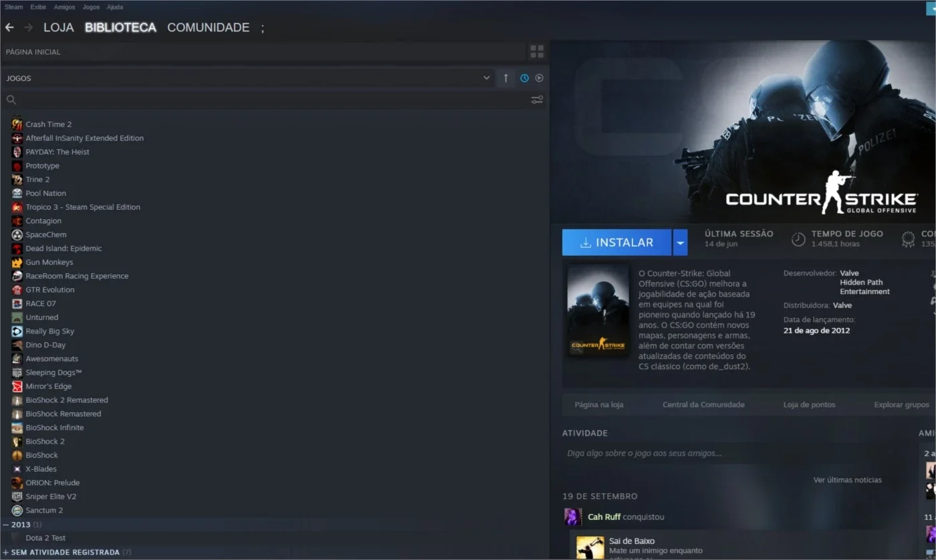Click the Counter-Strike cover art thumbnail

coord(598,310)
